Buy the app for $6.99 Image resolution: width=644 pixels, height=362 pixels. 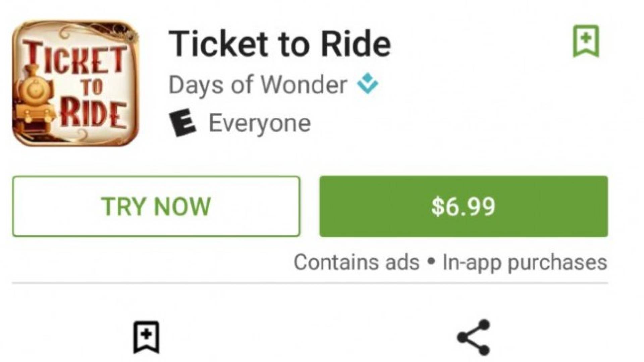pos(463,206)
